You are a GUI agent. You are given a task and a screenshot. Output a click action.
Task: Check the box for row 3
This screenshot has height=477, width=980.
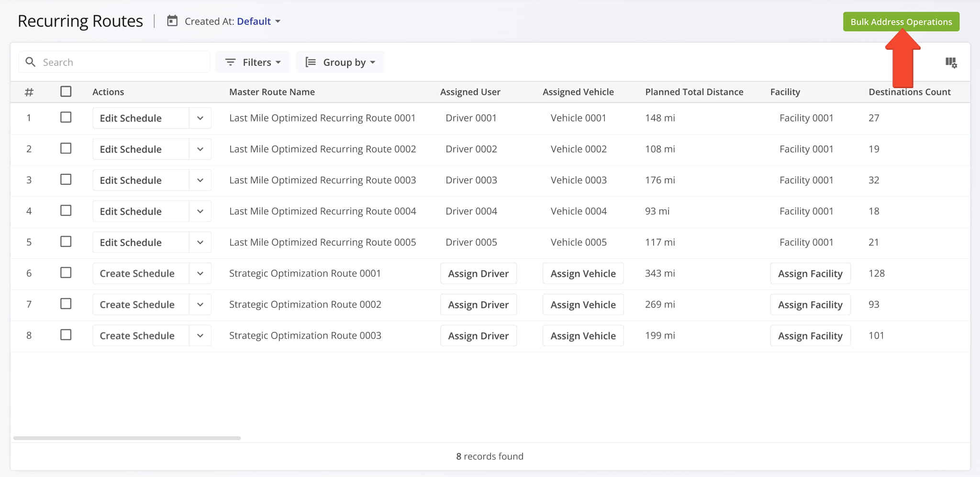click(66, 180)
